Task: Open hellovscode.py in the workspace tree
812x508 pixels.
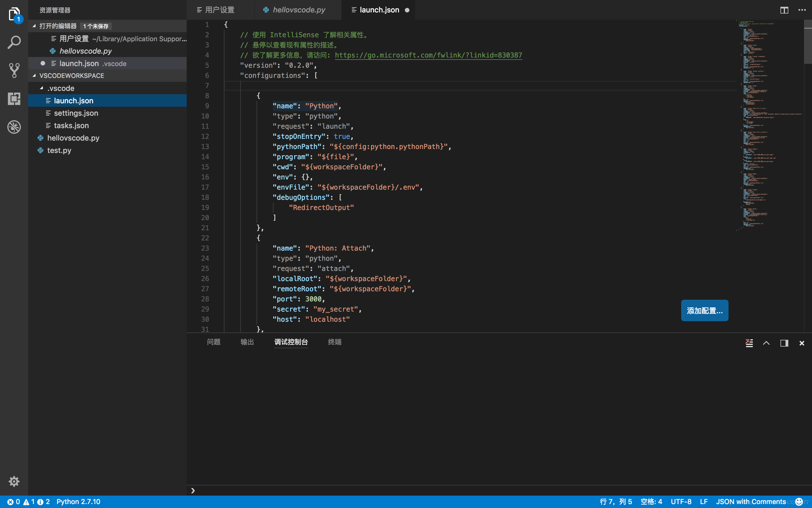Action: point(107,138)
